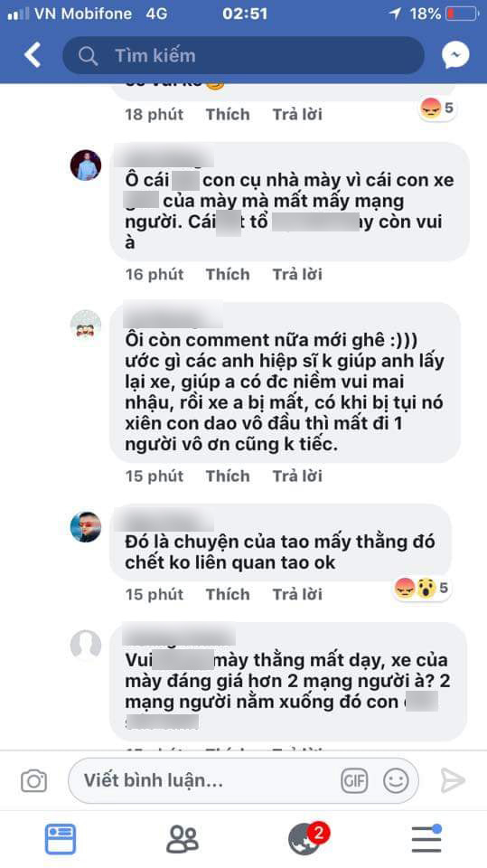Open the hamburger menu tab

[426, 839]
